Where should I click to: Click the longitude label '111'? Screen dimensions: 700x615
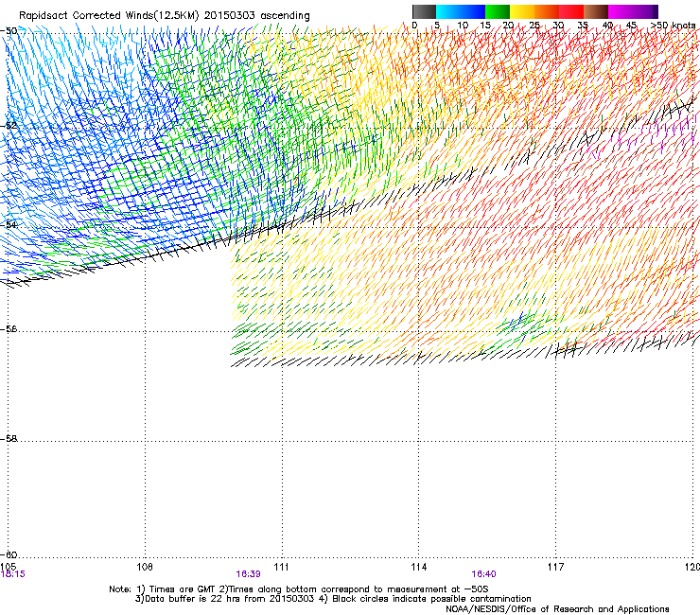click(281, 567)
